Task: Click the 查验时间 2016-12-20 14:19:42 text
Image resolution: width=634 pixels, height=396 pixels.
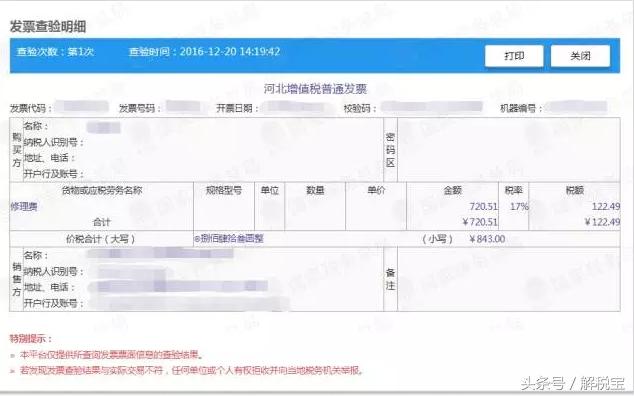Action: [x=204, y=52]
